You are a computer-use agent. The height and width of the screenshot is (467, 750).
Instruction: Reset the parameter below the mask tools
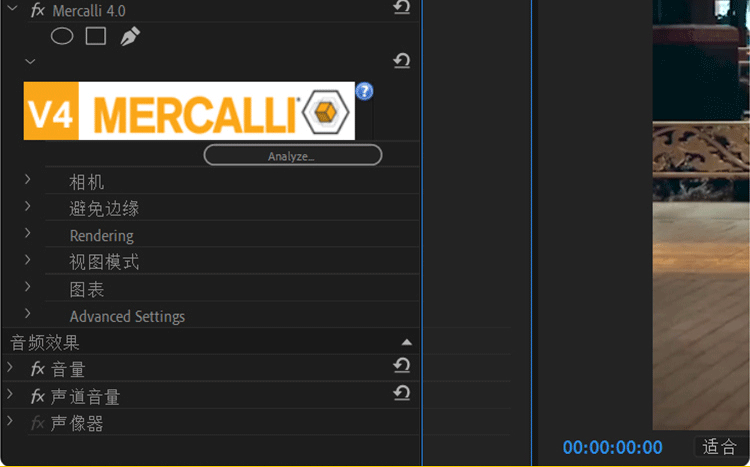[x=402, y=61]
